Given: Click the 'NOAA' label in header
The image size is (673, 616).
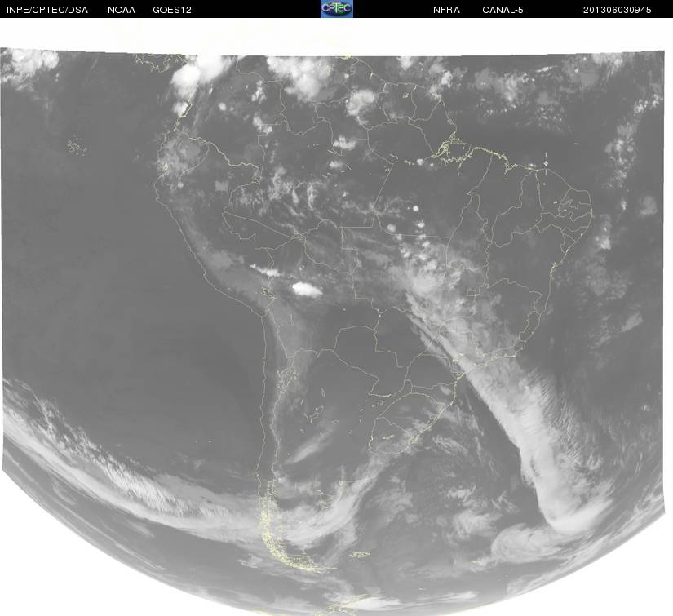Looking at the screenshot, I should pos(122,10).
